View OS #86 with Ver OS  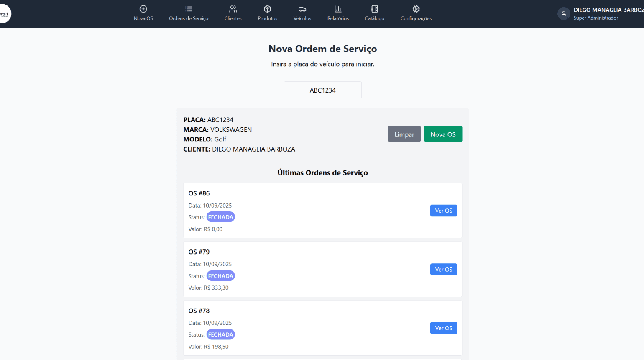[443, 211]
